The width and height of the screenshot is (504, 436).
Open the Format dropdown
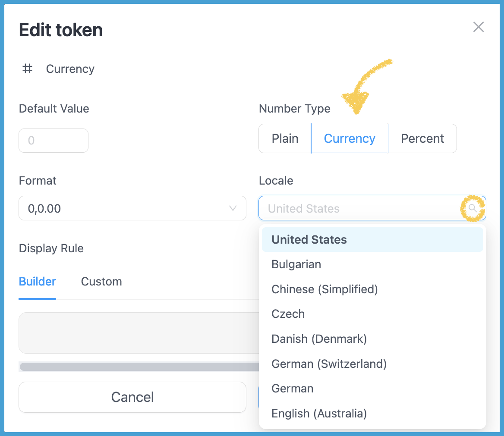132,208
